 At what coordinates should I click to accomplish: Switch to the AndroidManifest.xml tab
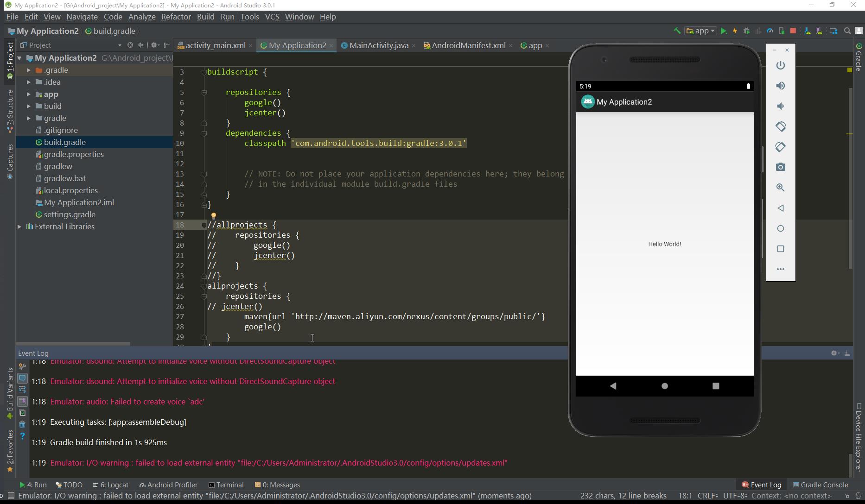[x=468, y=45]
